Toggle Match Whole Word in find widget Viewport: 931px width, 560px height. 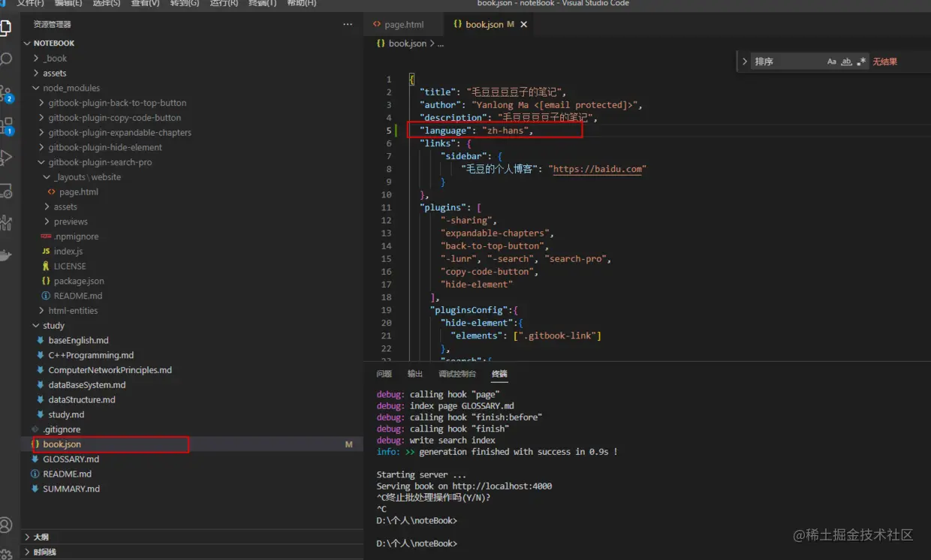click(846, 62)
